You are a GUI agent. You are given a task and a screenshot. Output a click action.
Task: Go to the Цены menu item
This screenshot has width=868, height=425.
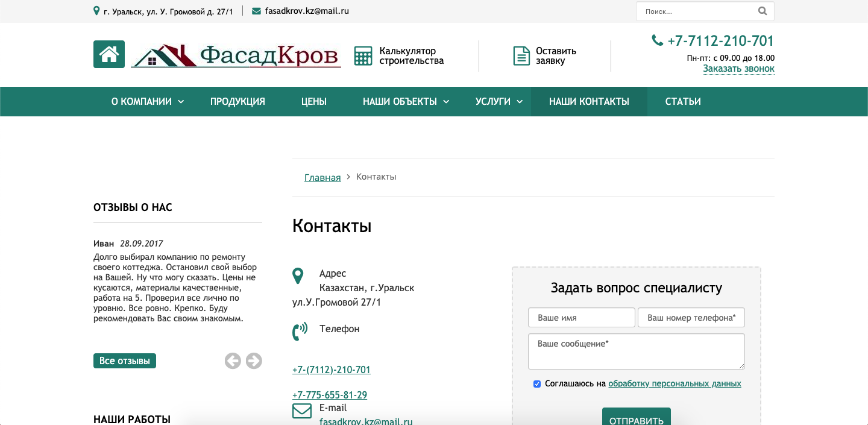tap(314, 101)
